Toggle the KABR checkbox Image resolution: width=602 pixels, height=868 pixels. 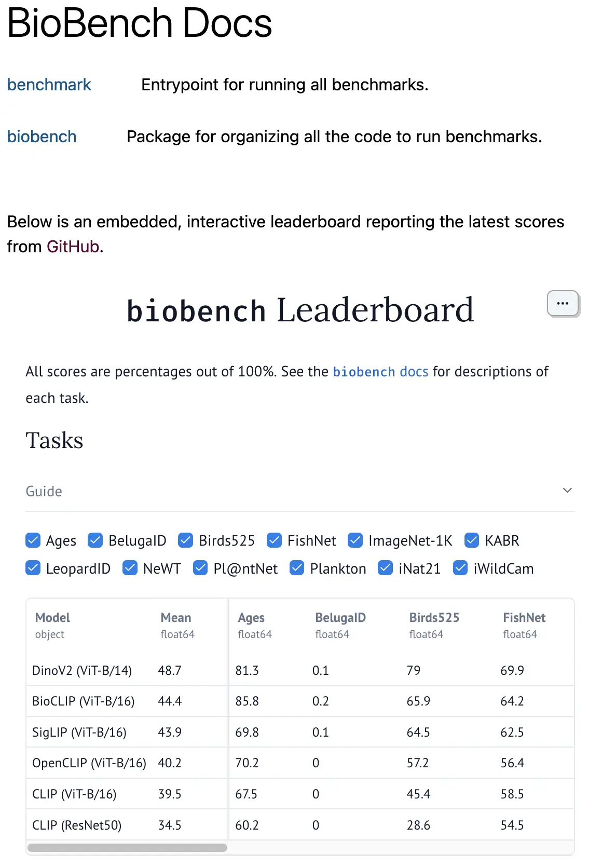click(x=472, y=540)
